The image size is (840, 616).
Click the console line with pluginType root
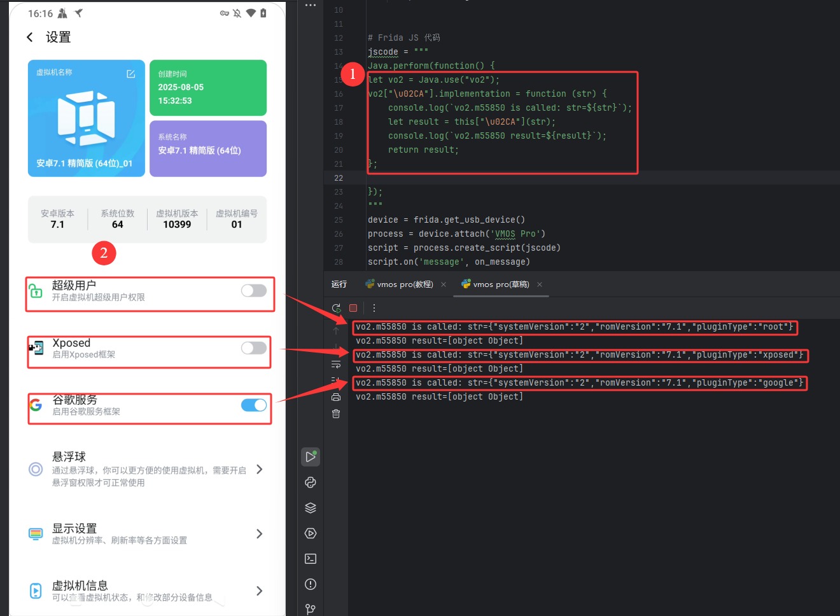click(x=575, y=326)
